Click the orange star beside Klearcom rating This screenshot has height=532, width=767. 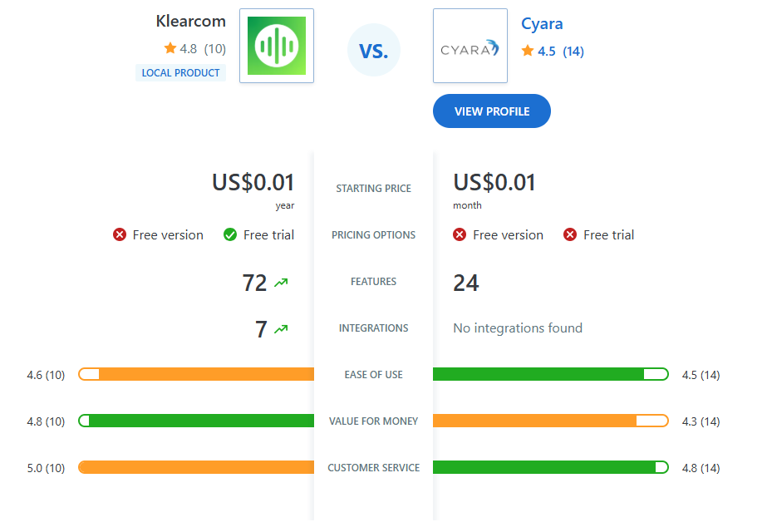pos(170,48)
